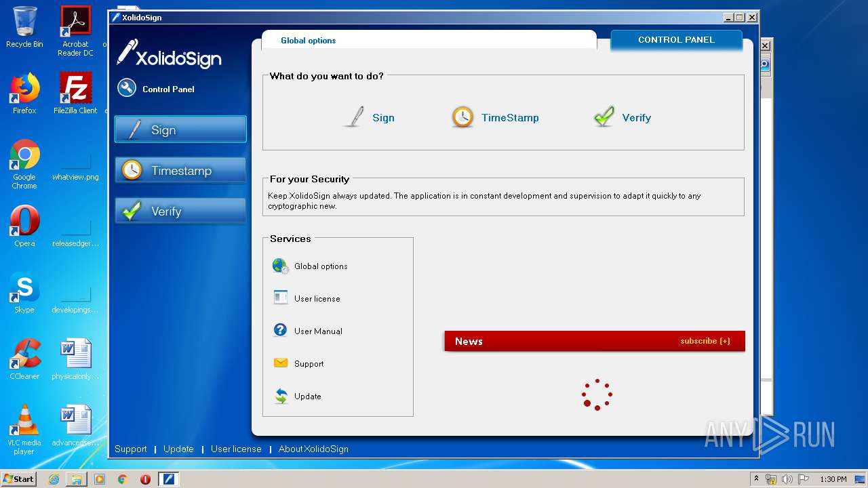868x488 pixels.
Task: Open Windows Media Player taskbar icon
Action: pyautogui.click(x=100, y=479)
